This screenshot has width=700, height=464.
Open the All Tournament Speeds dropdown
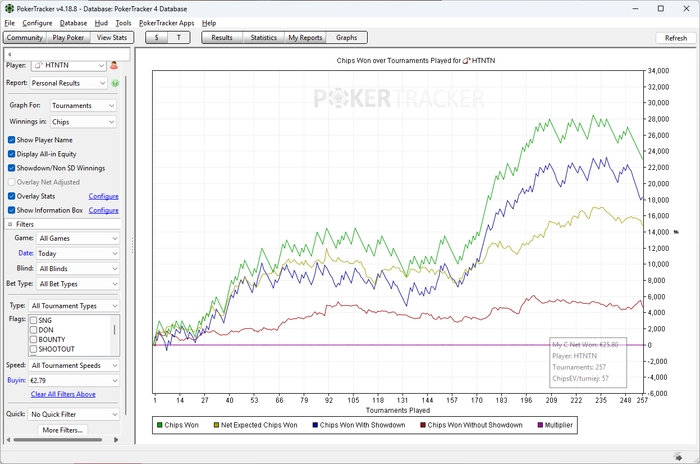74,365
